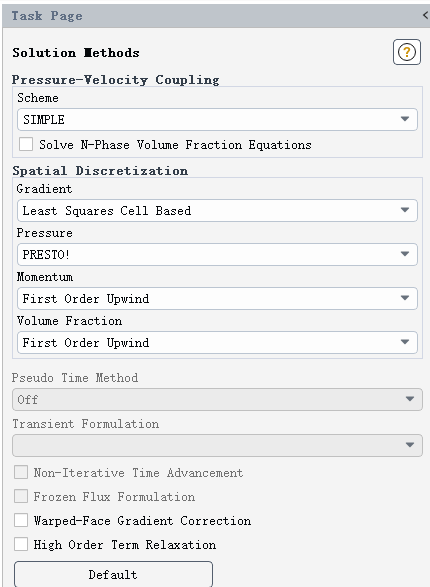430x587 pixels.
Task: Open the PRESTO! pressure dropdown
Action: coord(217,255)
